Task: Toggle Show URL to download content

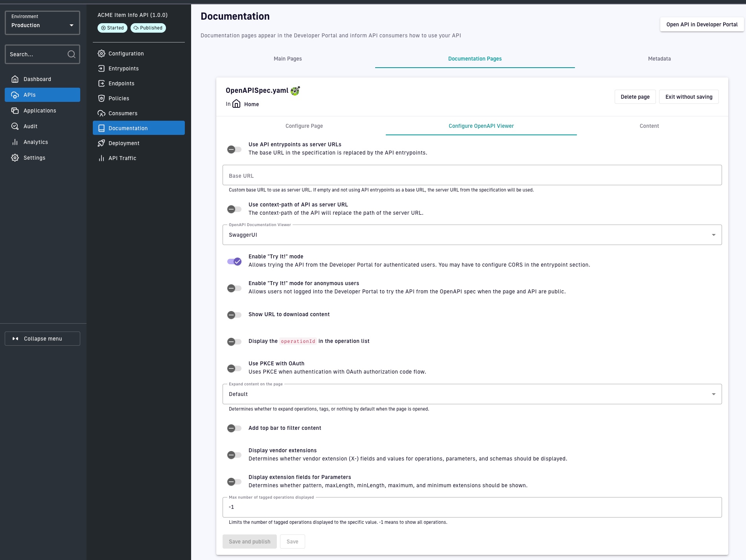Action: click(234, 315)
